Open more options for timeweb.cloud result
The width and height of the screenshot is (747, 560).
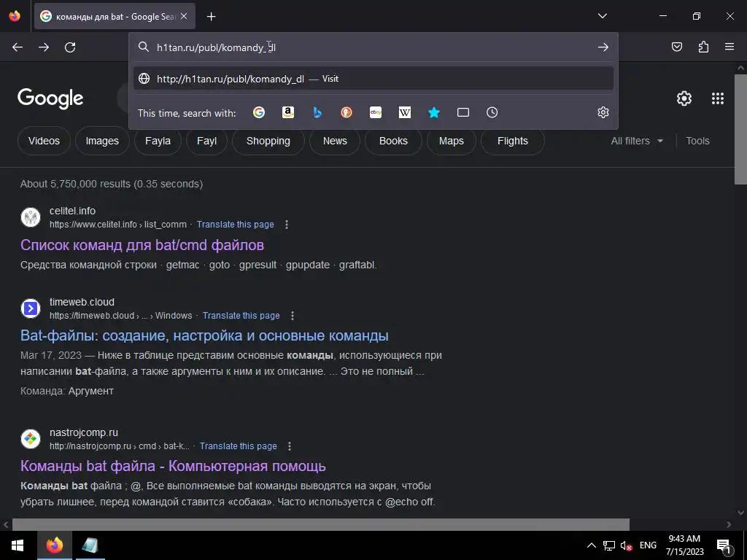tap(293, 316)
